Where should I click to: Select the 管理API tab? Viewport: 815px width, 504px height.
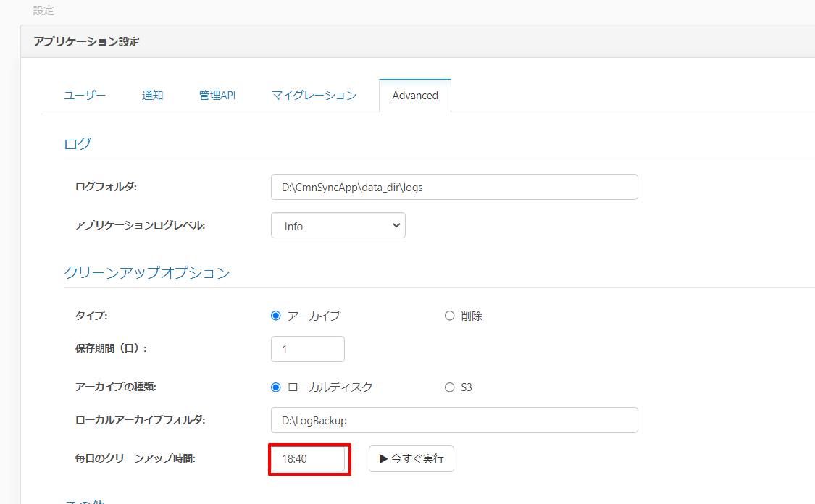pos(217,96)
